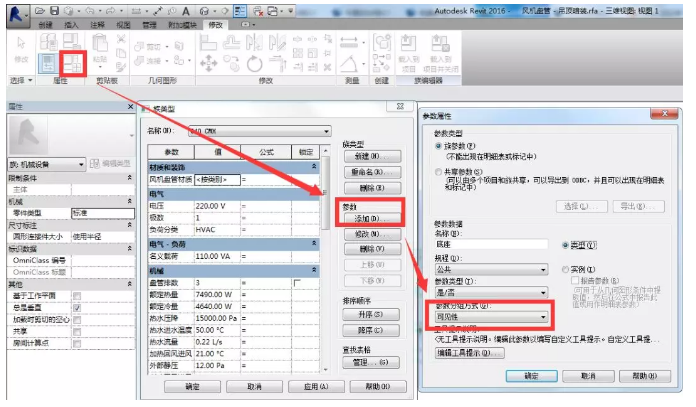Image resolution: width=696 pixels, height=407 pixels.
Task: Click the Open folder icon in quick access toolbar
Action: coord(40,11)
